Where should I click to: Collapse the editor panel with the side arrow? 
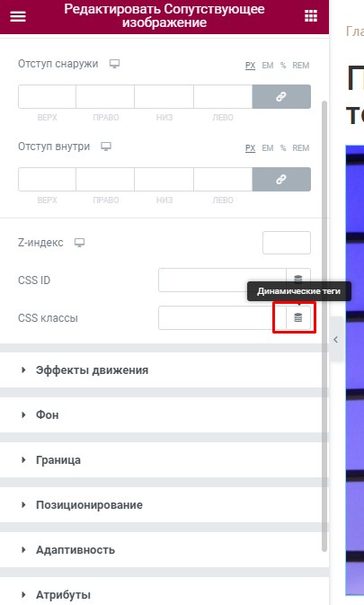[x=336, y=340]
